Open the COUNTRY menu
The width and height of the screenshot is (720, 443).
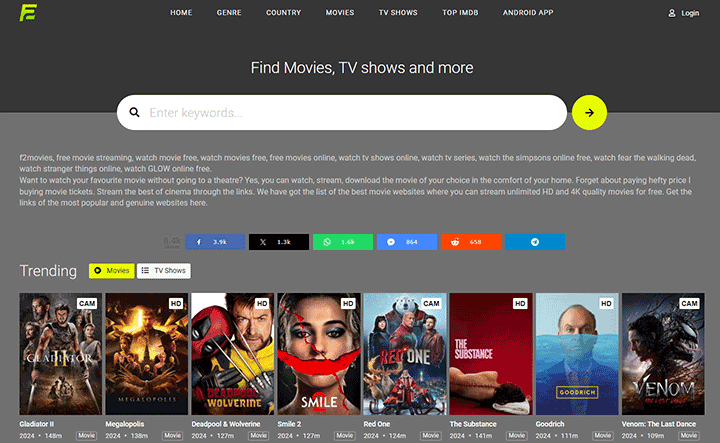point(283,13)
